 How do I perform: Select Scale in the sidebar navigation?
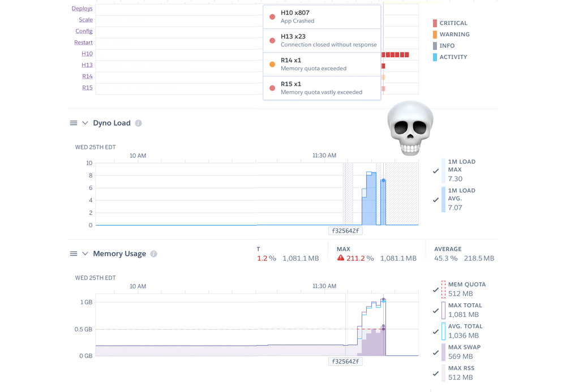85,19
